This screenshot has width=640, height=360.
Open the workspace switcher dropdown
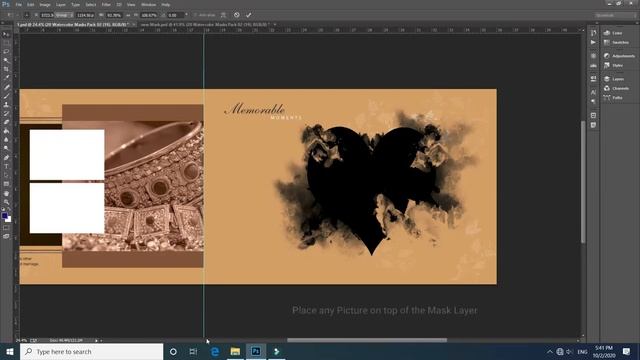tap(615, 15)
